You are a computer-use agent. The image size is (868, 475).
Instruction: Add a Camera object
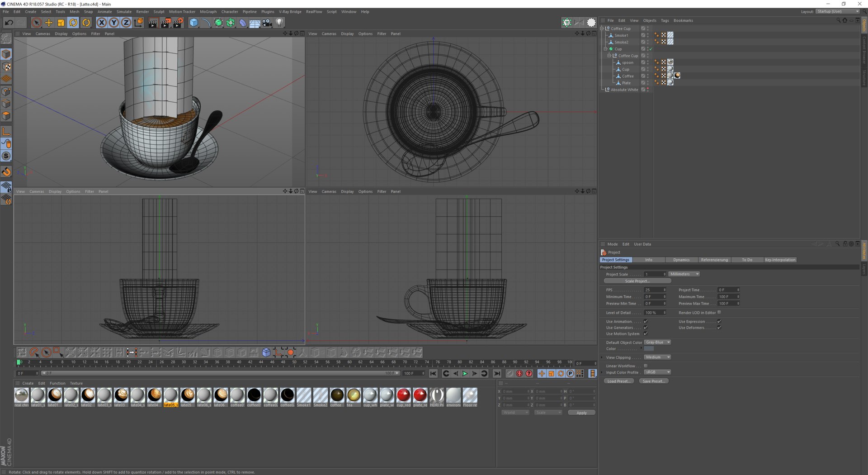click(267, 23)
